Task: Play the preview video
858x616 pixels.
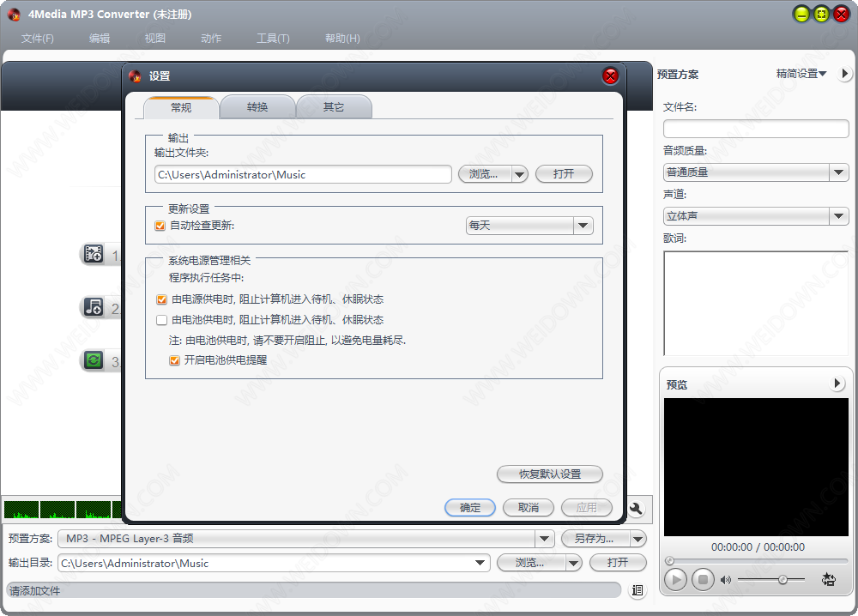Action: (676, 579)
